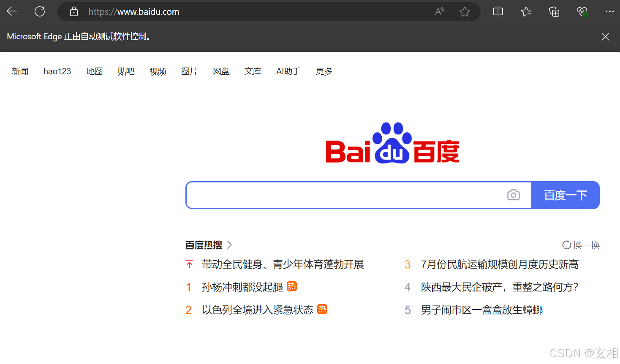
Task: Click the rank number 1 in hot search
Action: tap(189, 288)
